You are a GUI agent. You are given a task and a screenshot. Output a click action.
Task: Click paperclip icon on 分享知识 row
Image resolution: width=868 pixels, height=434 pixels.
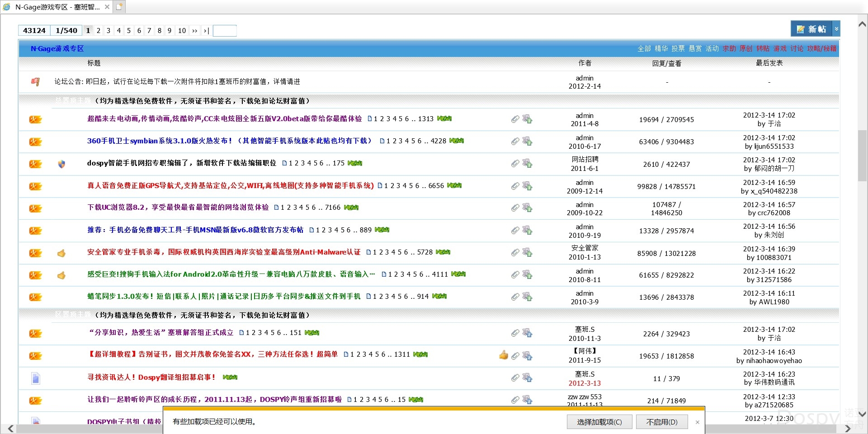point(515,333)
